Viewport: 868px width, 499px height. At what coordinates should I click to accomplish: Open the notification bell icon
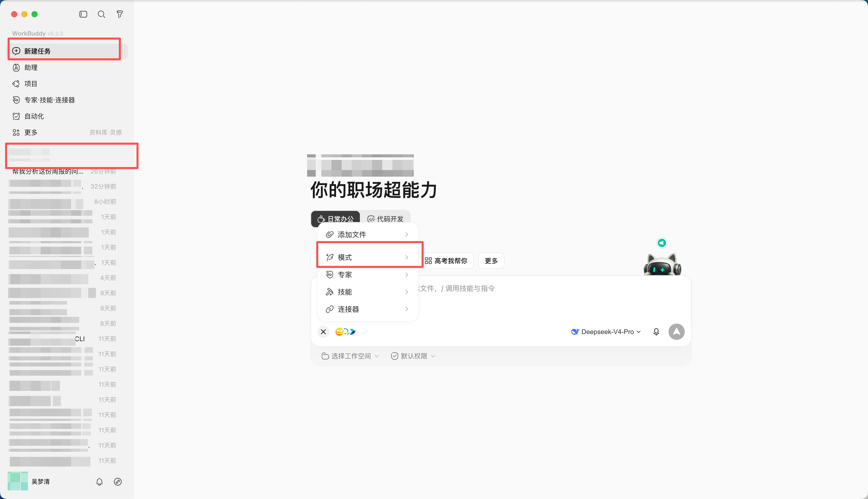point(99,481)
